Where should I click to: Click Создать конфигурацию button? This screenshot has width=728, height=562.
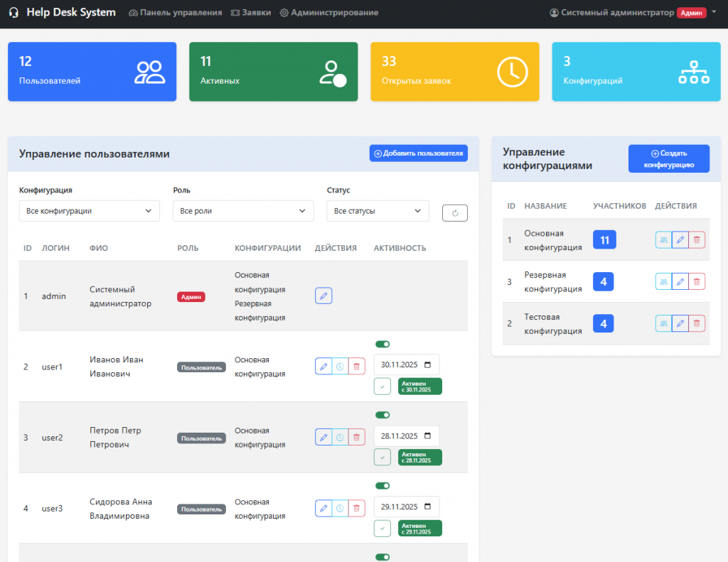668,158
